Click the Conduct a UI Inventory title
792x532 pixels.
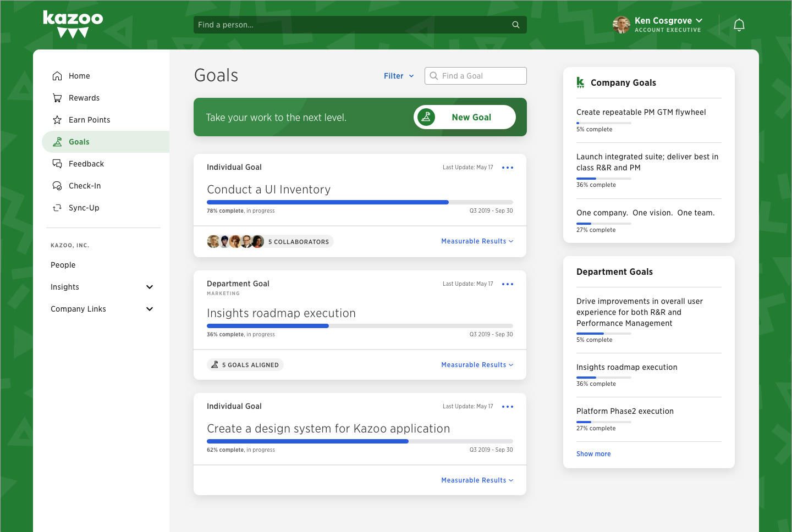pyautogui.click(x=269, y=190)
